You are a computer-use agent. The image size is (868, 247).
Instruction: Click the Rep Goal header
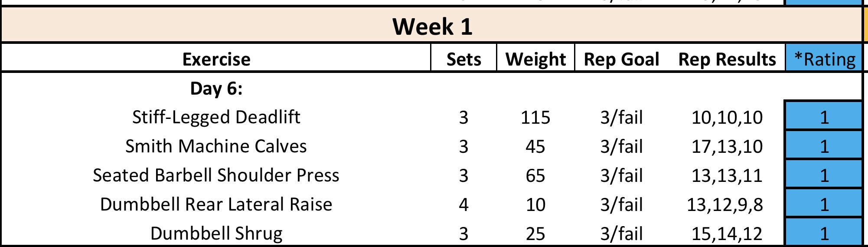621,59
